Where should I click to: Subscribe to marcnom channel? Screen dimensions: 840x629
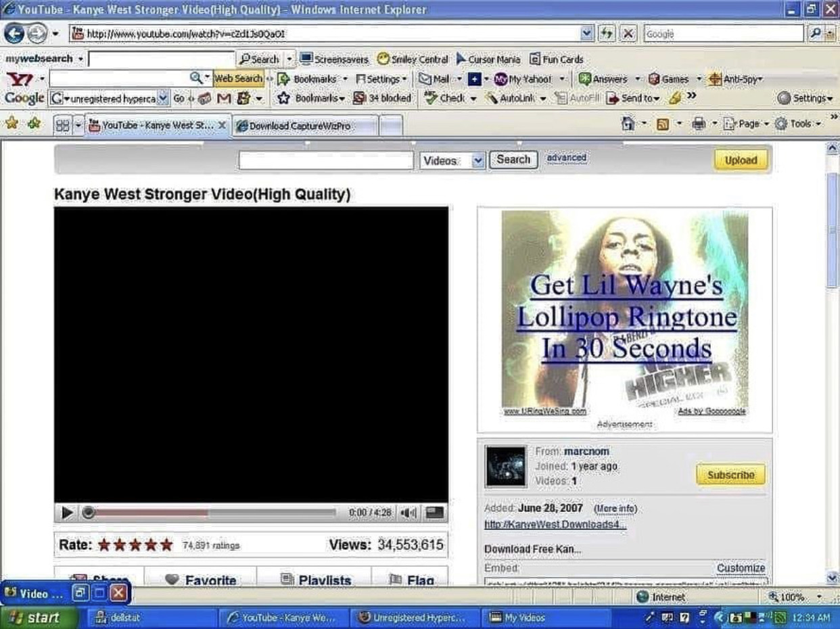(730, 475)
